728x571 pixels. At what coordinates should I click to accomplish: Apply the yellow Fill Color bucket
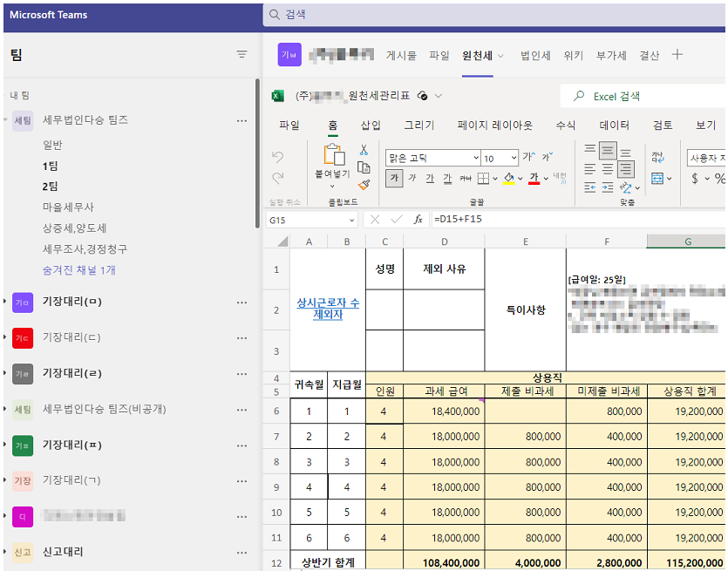click(509, 178)
